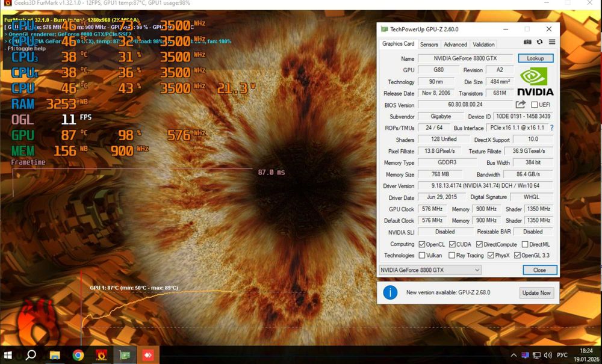Viewport: 602px width, 364px height.
Task: Click the NVIDIA SLI Disabled field
Action: click(x=445, y=232)
